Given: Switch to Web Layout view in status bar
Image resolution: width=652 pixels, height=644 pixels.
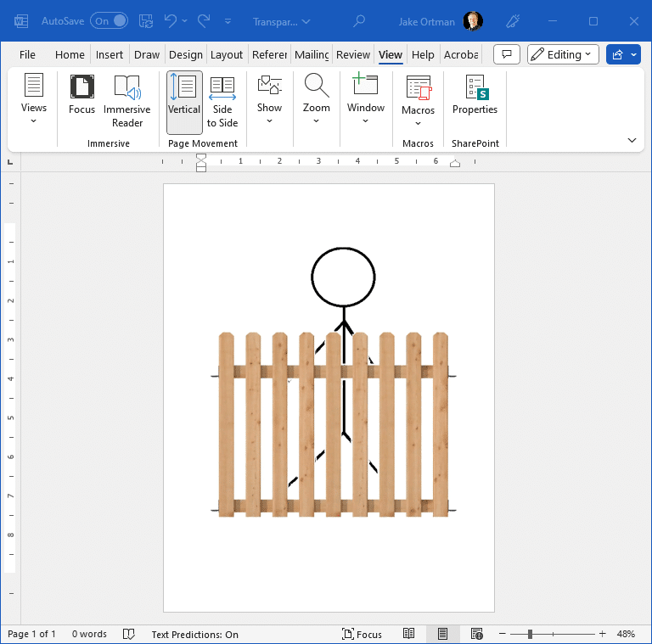Looking at the screenshot, I should [x=476, y=634].
